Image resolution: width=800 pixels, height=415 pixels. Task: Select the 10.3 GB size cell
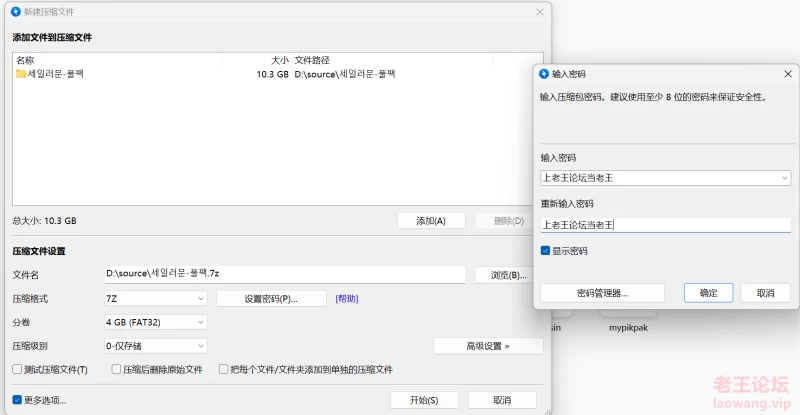(272, 75)
